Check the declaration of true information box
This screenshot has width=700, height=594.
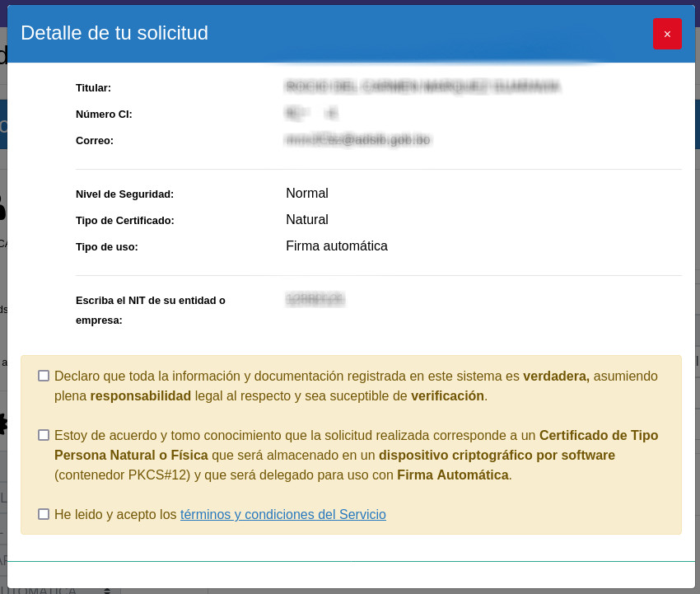pos(44,376)
